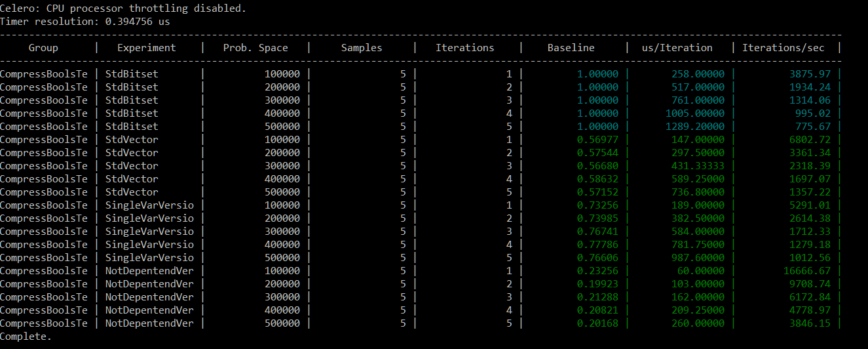Select the us/Iteration value 382.50000

pos(698,218)
